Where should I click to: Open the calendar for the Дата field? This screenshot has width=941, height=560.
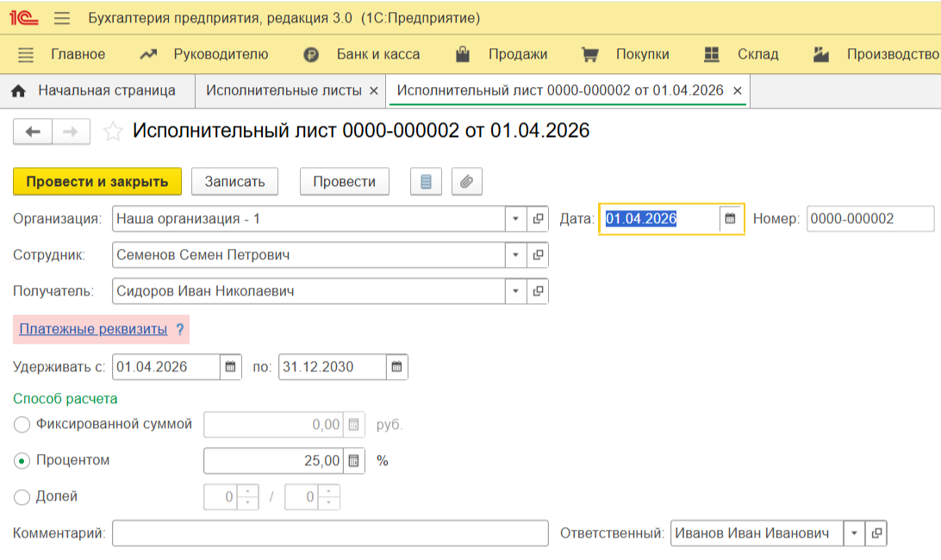tap(730, 219)
